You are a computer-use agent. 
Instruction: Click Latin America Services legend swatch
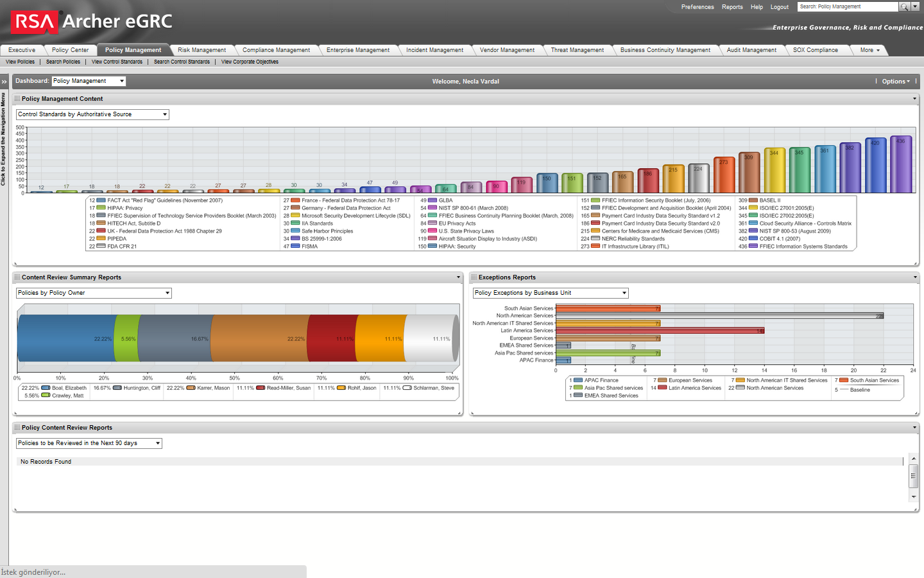pyautogui.click(x=662, y=388)
